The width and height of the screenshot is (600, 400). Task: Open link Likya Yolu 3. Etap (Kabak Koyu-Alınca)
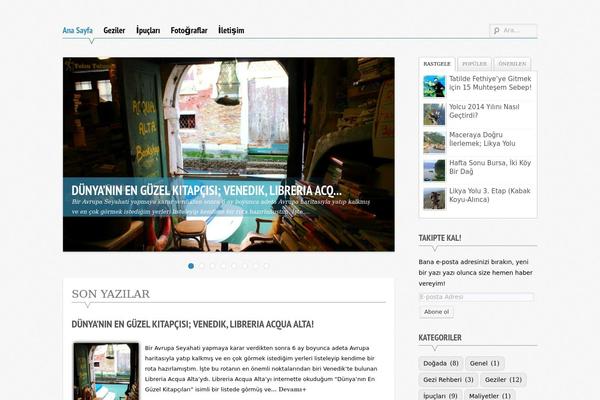(490, 195)
